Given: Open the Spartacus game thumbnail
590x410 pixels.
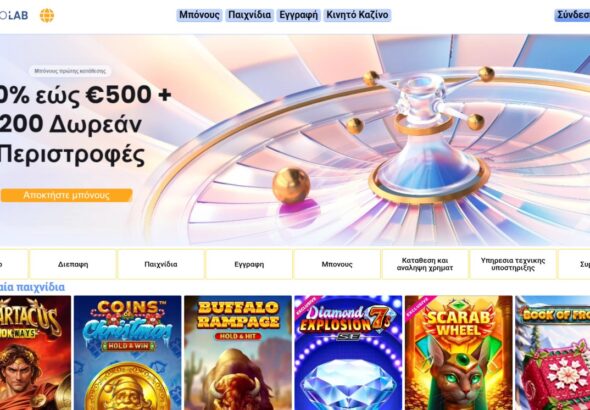Looking at the screenshot, I should coord(35,353).
